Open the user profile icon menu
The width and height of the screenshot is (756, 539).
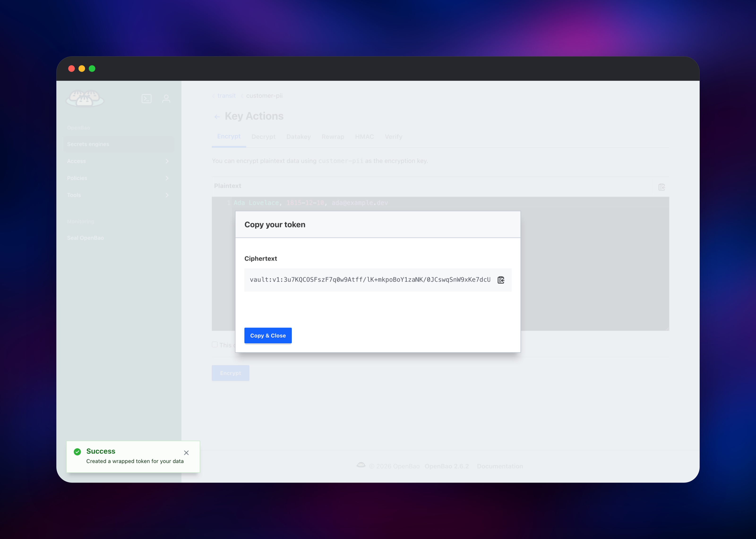(x=166, y=98)
